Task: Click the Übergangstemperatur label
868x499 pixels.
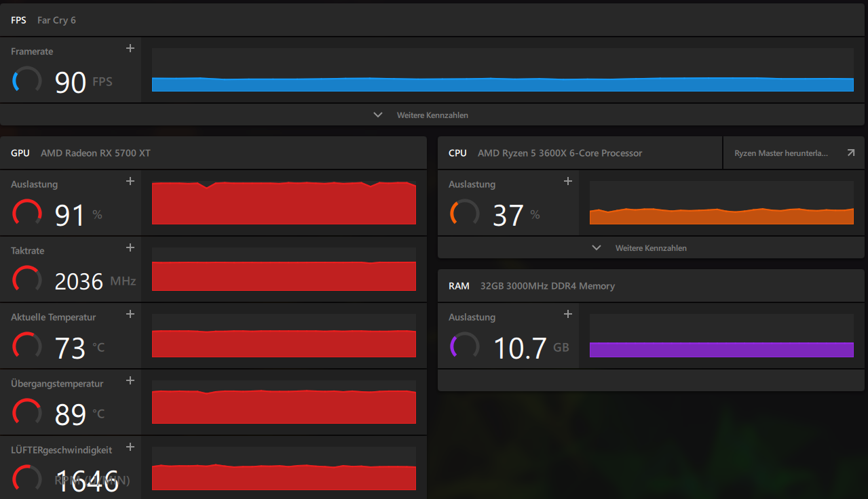Action: click(x=57, y=384)
